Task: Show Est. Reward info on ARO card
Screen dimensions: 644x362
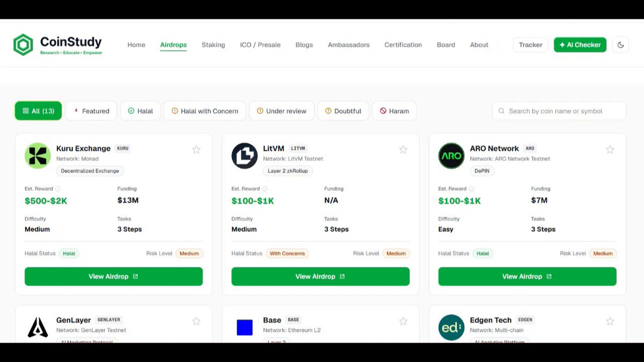Action: click(472, 189)
